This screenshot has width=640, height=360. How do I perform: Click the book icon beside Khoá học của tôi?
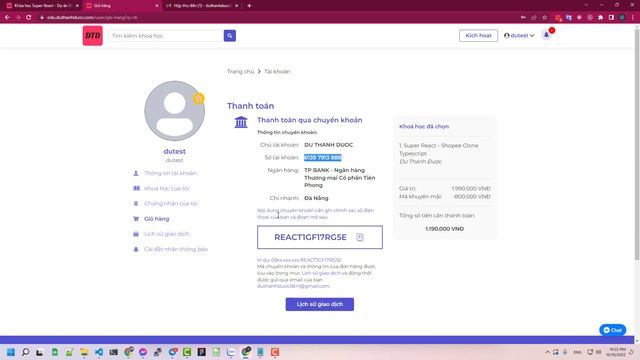(x=136, y=188)
